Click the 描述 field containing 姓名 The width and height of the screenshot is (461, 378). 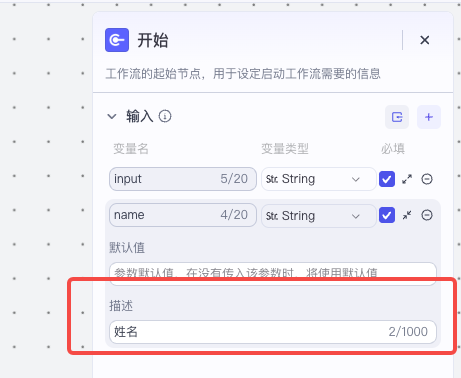pos(273,332)
